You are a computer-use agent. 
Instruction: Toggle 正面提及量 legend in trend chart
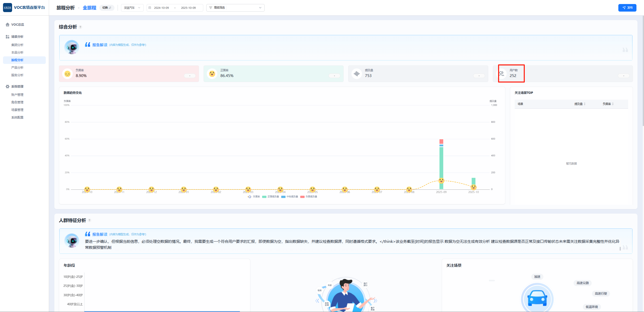271,197
